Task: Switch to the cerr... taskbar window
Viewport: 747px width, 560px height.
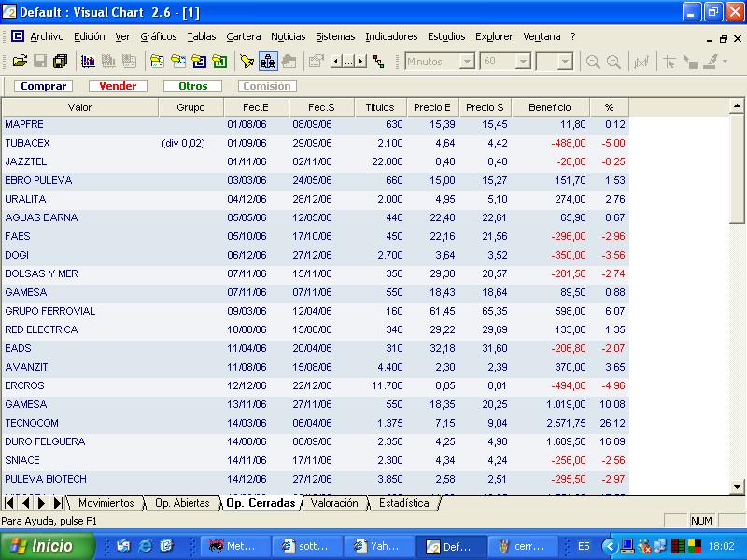Action: (x=523, y=546)
